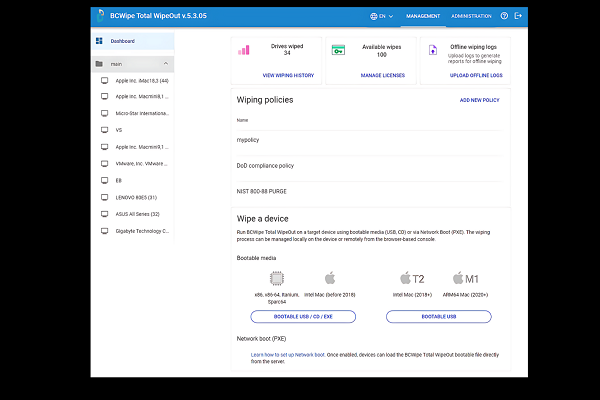Select the LENOVO 80E5 device group

(x=130, y=197)
